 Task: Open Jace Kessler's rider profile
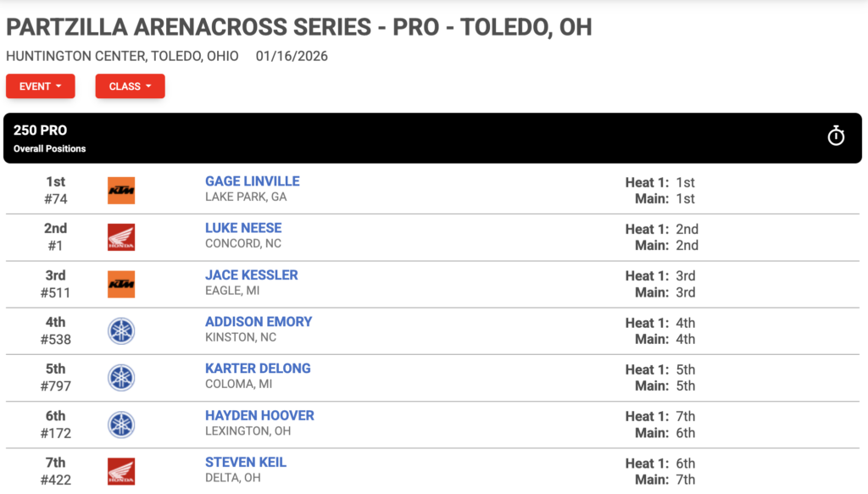coord(251,275)
